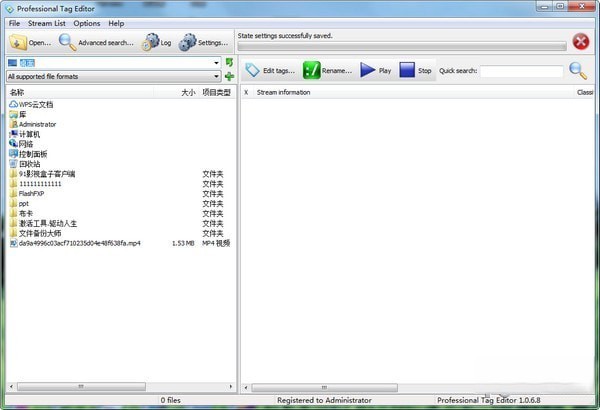Viewport: 600px width, 410px height.
Task: Click inside the Quick search input field
Action: (521, 71)
